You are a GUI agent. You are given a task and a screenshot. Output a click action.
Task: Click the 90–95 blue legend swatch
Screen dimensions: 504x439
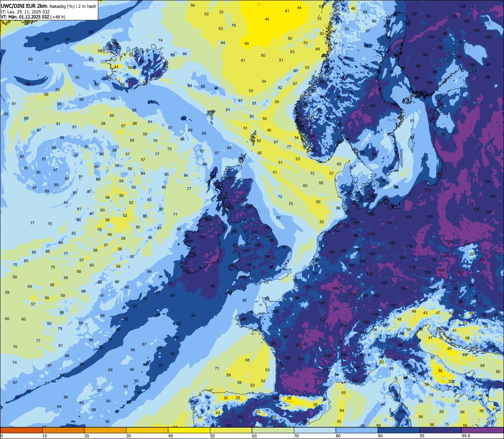(398, 430)
